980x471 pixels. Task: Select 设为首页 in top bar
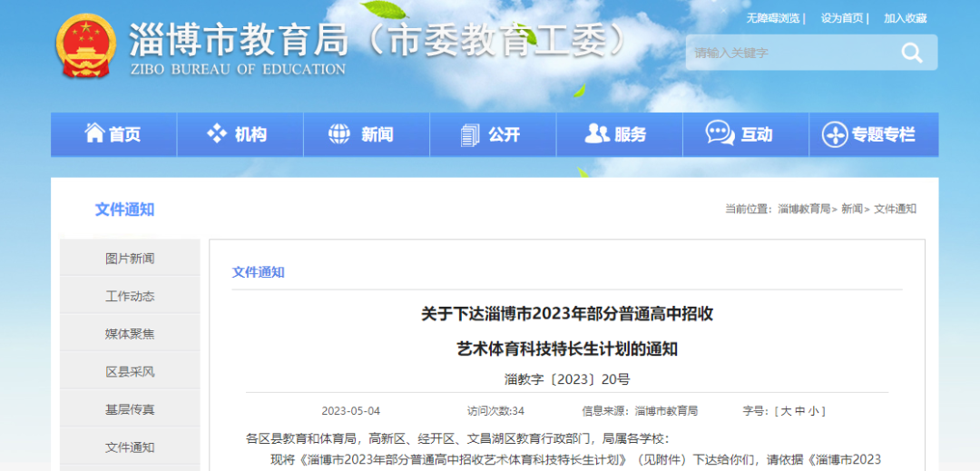pos(842,18)
